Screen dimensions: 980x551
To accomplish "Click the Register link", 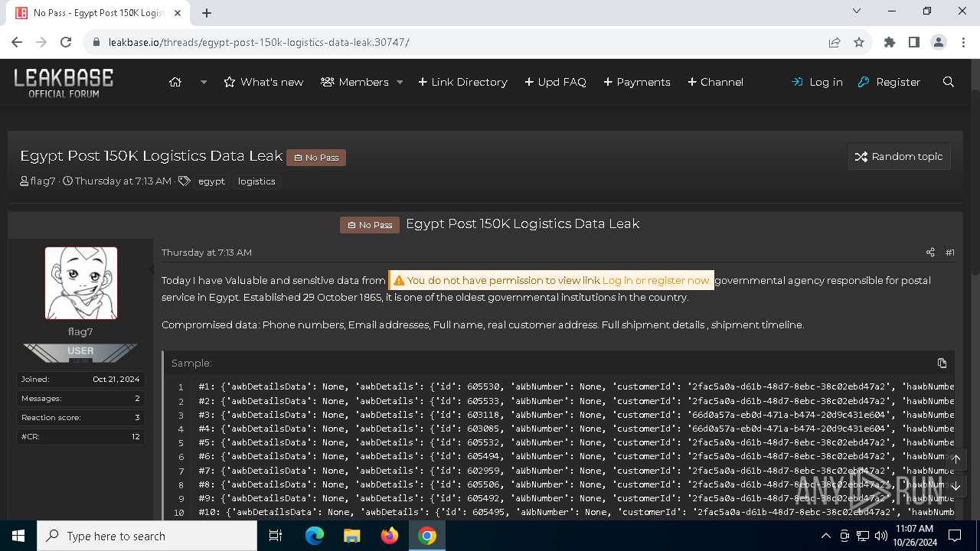I will (x=889, y=82).
